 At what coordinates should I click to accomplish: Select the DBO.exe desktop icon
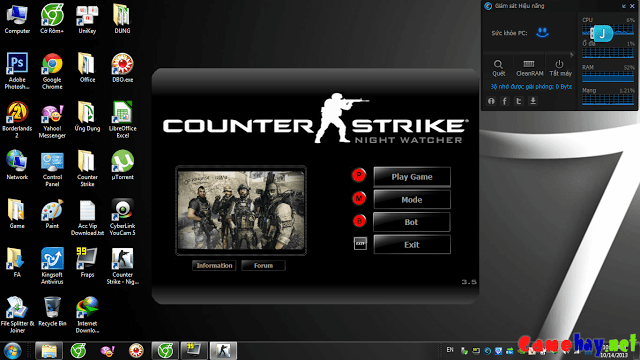122,68
